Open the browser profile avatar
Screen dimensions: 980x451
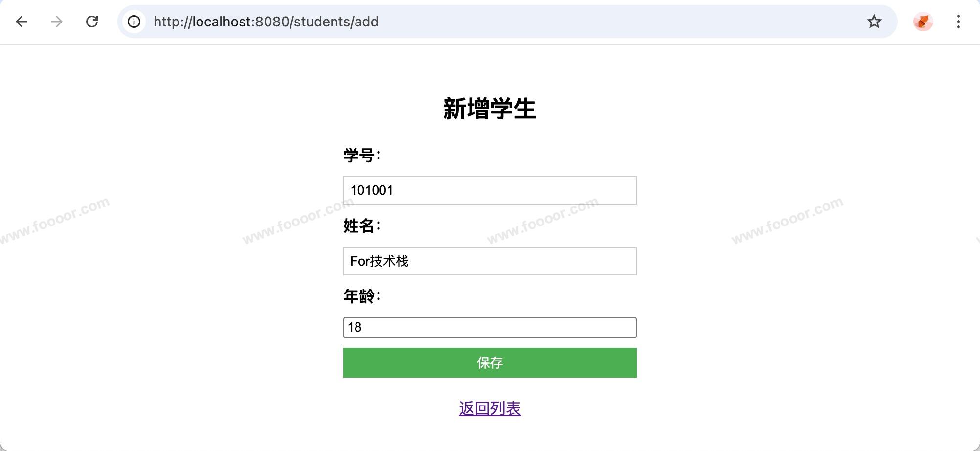(923, 22)
